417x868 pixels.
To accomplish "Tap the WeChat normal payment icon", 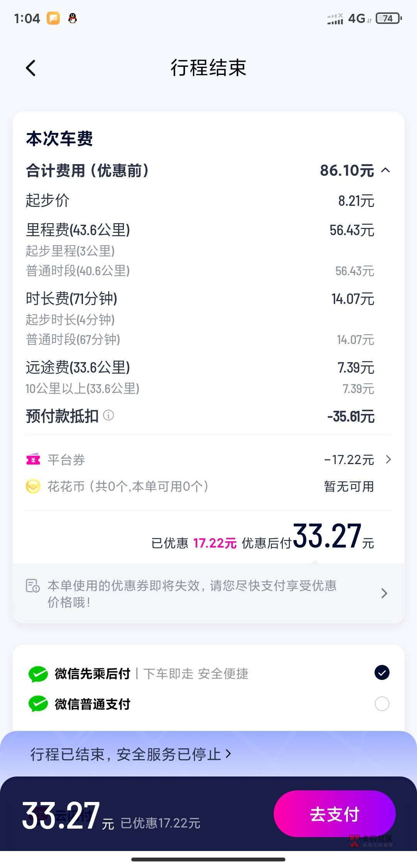I will click(38, 704).
